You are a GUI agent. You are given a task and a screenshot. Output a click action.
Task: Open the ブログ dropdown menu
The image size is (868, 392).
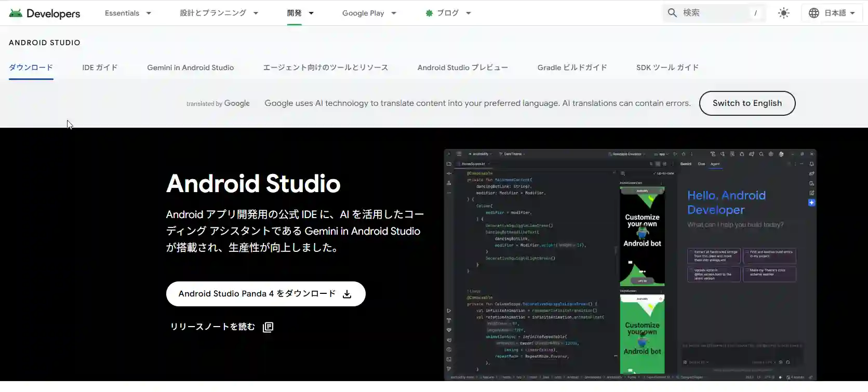pos(448,13)
